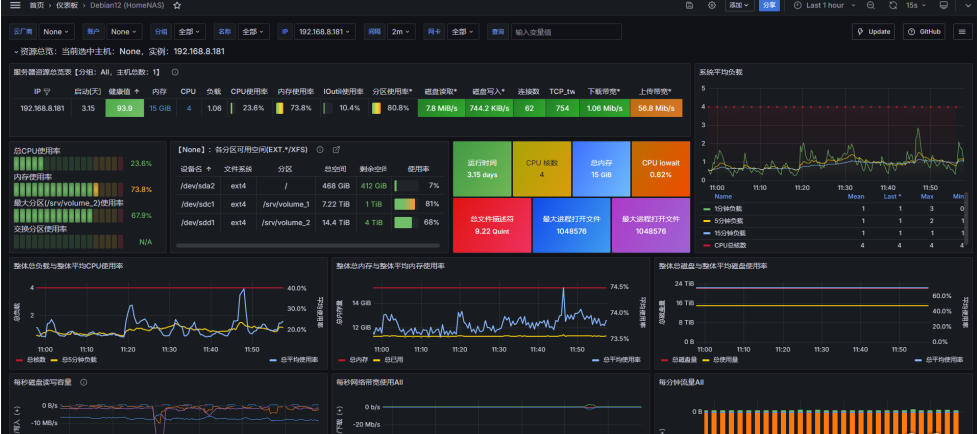Toggle 5分钟负载 legend series
The width and height of the screenshot is (977, 434).
pyautogui.click(x=728, y=220)
